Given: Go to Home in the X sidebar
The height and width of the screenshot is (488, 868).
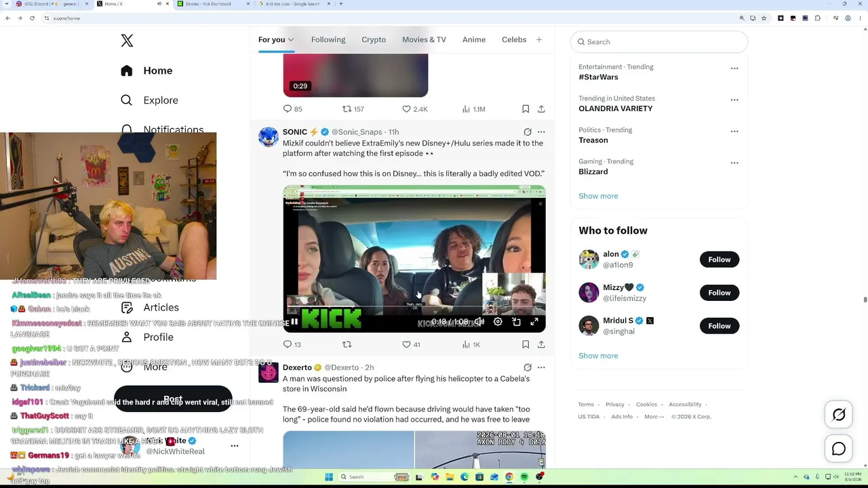Looking at the screenshot, I should [146, 70].
